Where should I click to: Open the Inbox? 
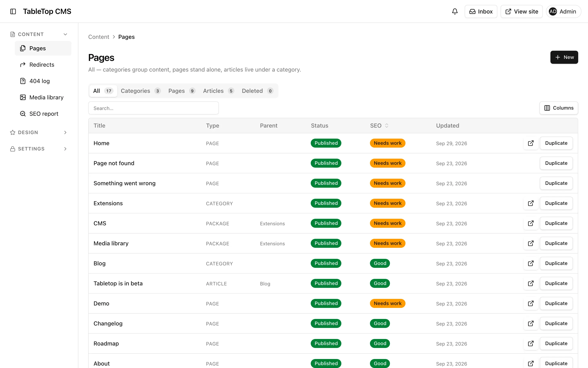click(481, 11)
